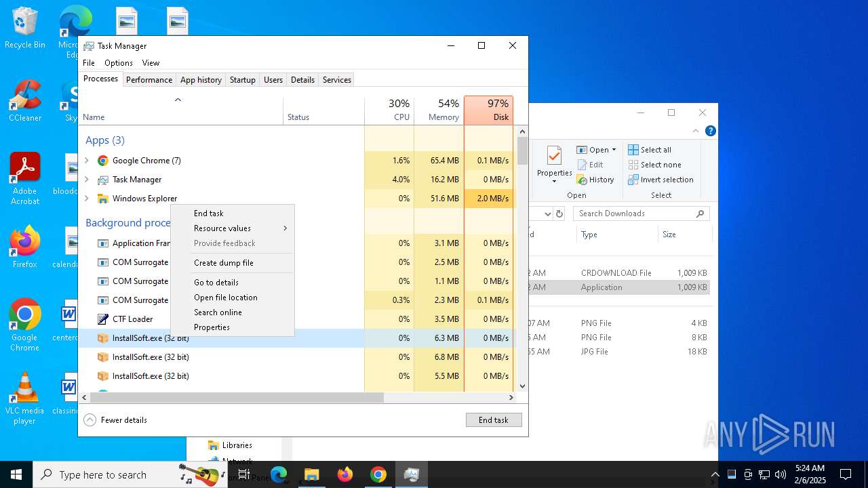Screen dimensions: 868x488
Task: Click the Search Downloads field
Action: [641, 213]
